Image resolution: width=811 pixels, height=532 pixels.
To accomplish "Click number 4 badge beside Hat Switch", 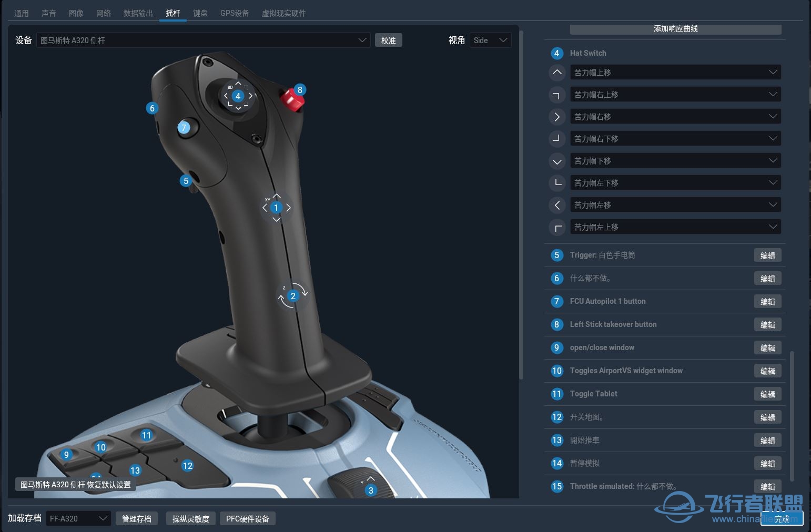I will point(557,53).
